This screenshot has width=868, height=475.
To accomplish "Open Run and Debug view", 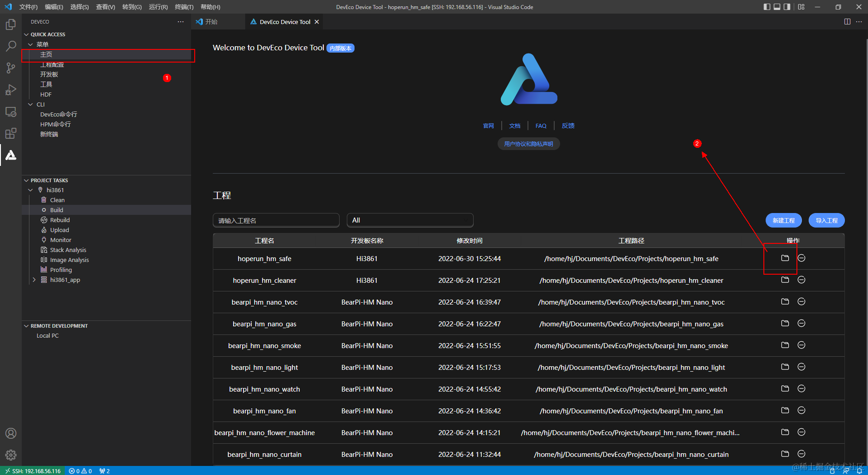I will pyautogui.click(x=11, y=90).
